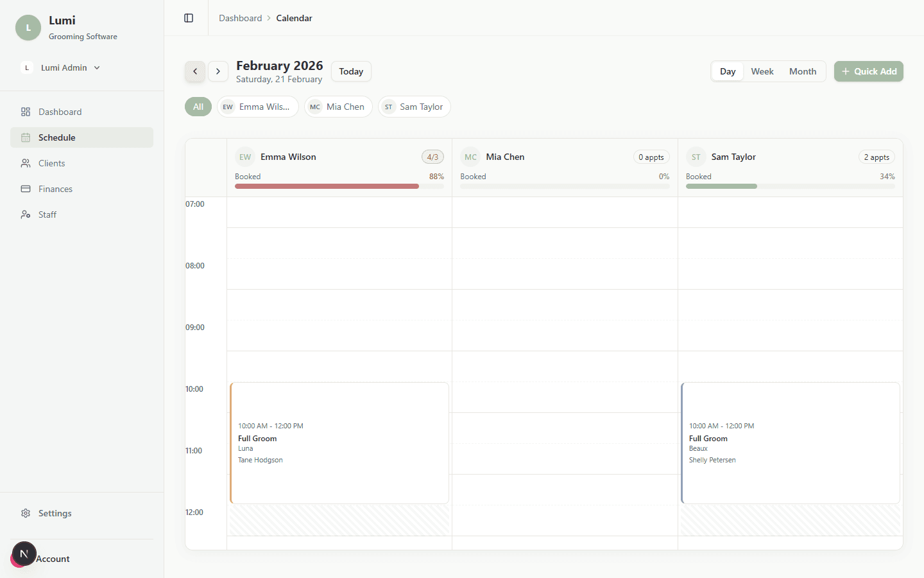The width and height of the screenshot is (924, 578).
Task: Click the Lumi grooming logo avatar
Action: coord(28,28)
